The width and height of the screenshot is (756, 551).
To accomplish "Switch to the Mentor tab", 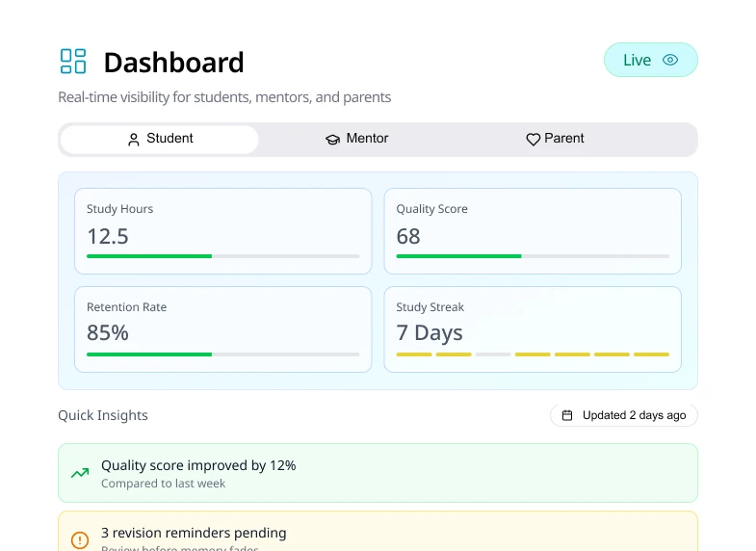I will coord(356,139).
